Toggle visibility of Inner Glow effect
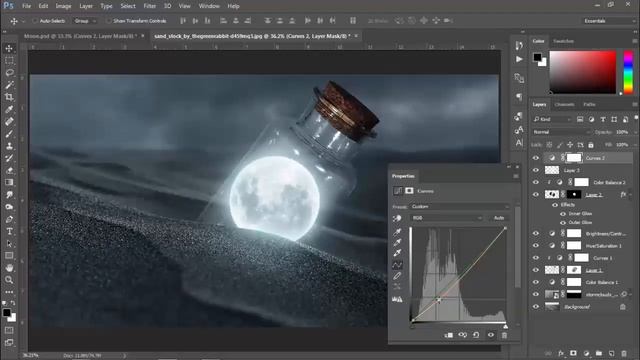640x360 pixels. (x=563, y=213)
